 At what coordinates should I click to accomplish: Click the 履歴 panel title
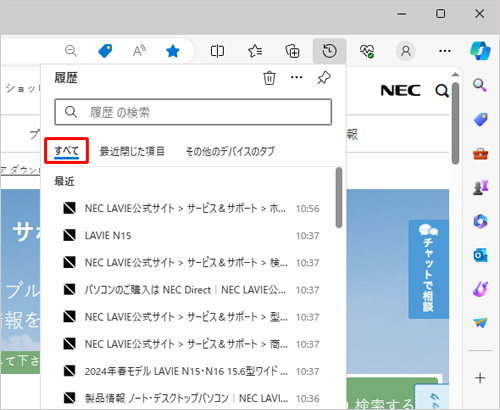pyautogui.click(x=66, y=78)
